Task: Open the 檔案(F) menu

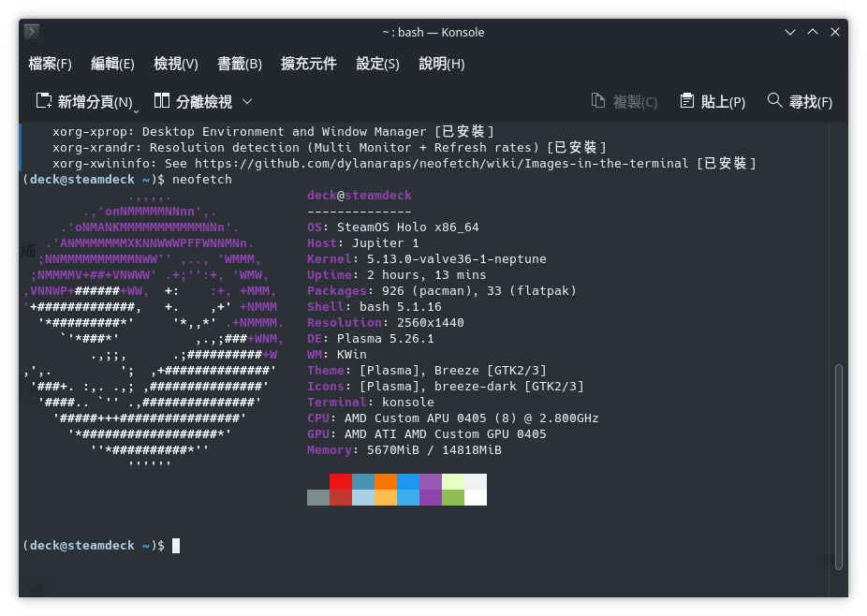Action: 51,64
